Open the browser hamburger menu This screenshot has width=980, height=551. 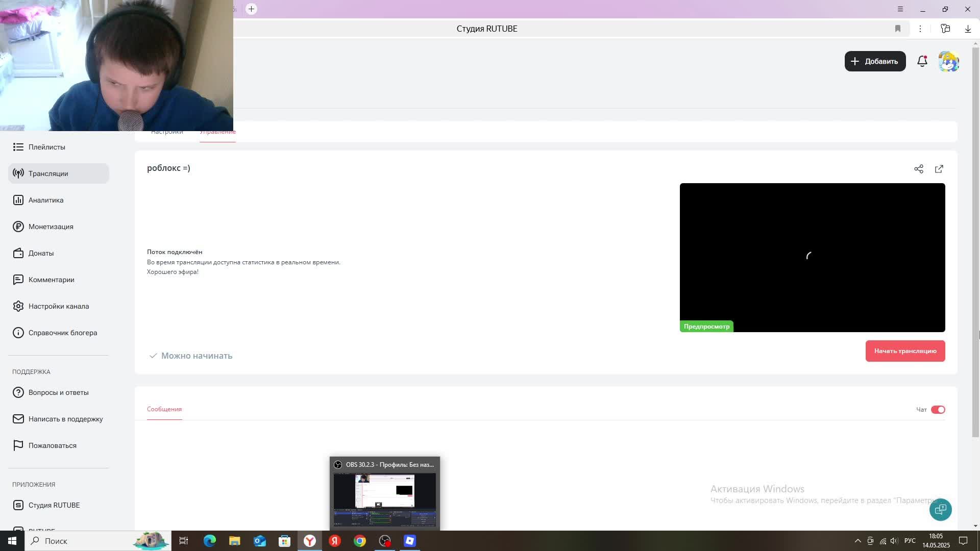(x=900, y=9)
